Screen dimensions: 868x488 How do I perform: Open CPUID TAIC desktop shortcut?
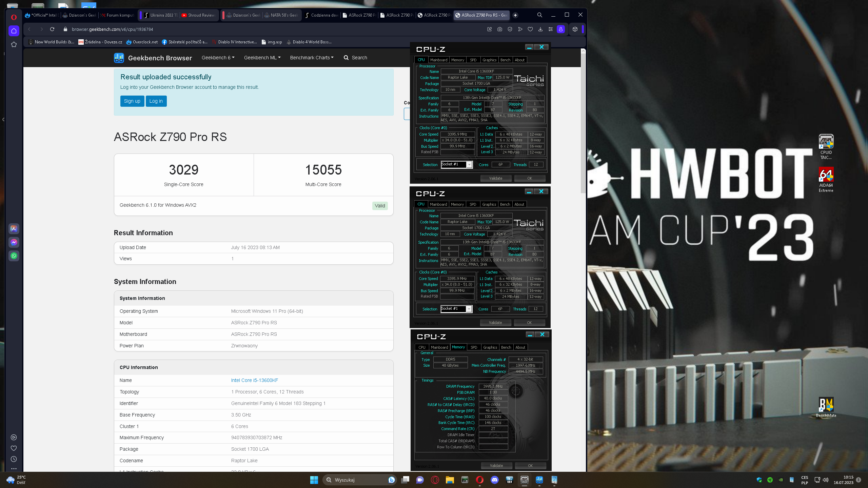pos(826,147)
